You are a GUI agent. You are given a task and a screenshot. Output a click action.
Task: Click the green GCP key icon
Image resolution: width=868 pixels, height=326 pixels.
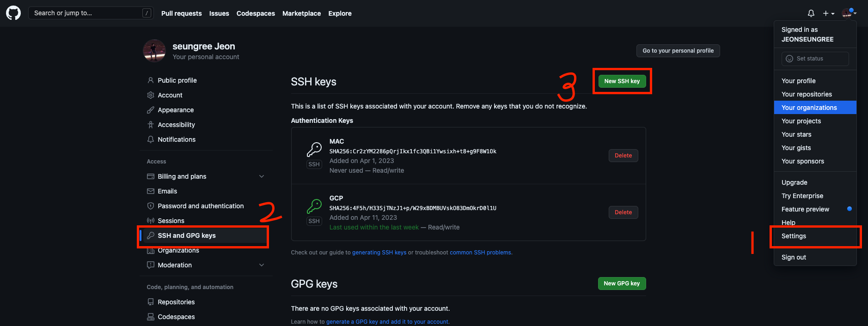click(x=314, y=206)
